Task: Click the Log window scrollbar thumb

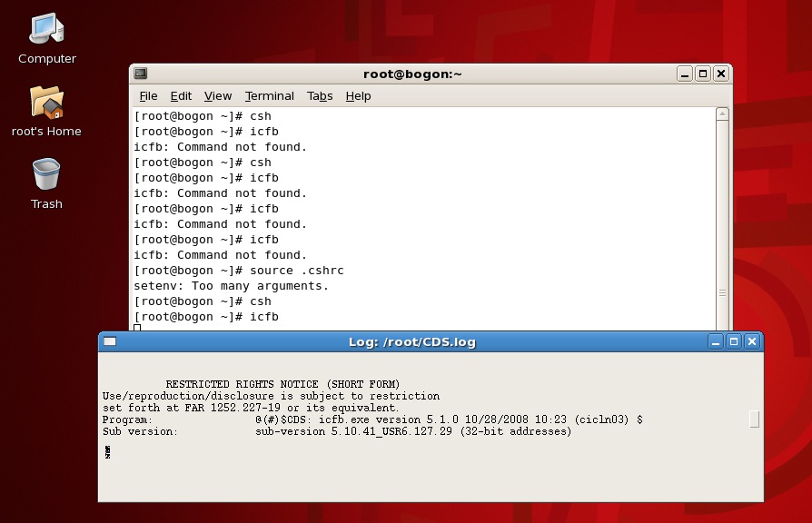Action: tap(755, 419)
